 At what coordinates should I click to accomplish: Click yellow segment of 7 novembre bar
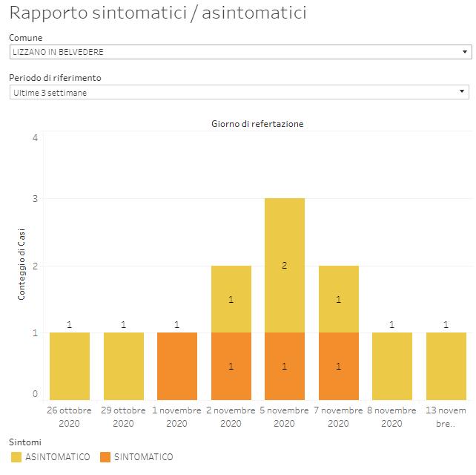(x=338, y=299)
